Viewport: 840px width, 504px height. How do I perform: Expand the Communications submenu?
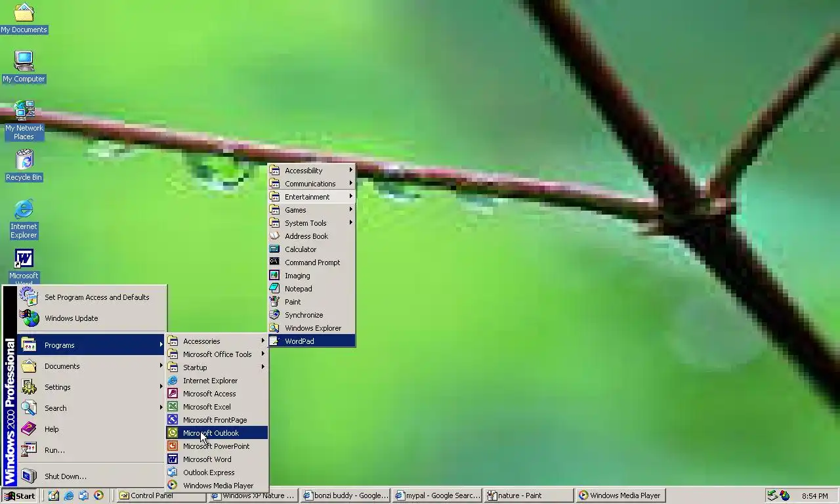pyautogui.click(x=312, y=184)
